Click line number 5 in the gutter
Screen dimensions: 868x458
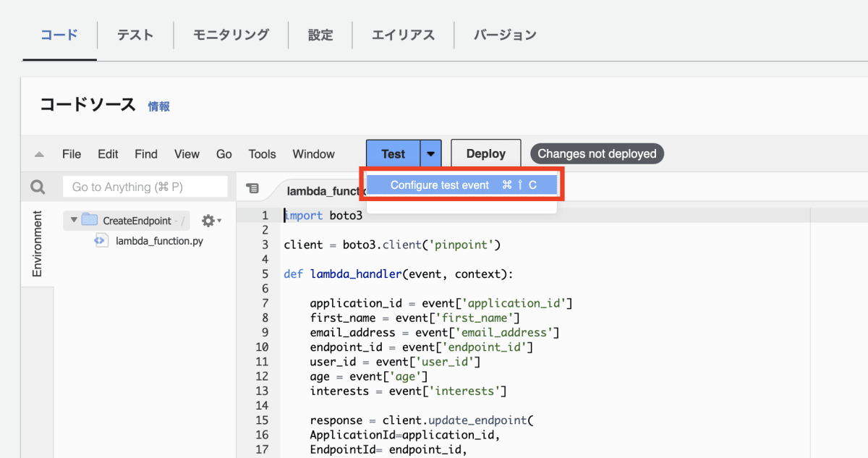click(x=265, y=274)
